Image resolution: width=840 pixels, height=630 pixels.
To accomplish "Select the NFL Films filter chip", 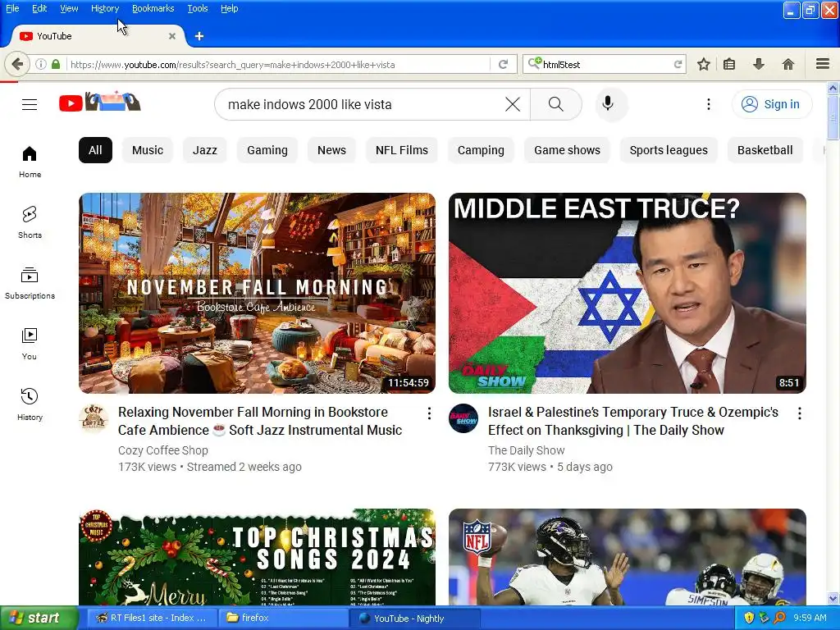I will coord(402,150).
